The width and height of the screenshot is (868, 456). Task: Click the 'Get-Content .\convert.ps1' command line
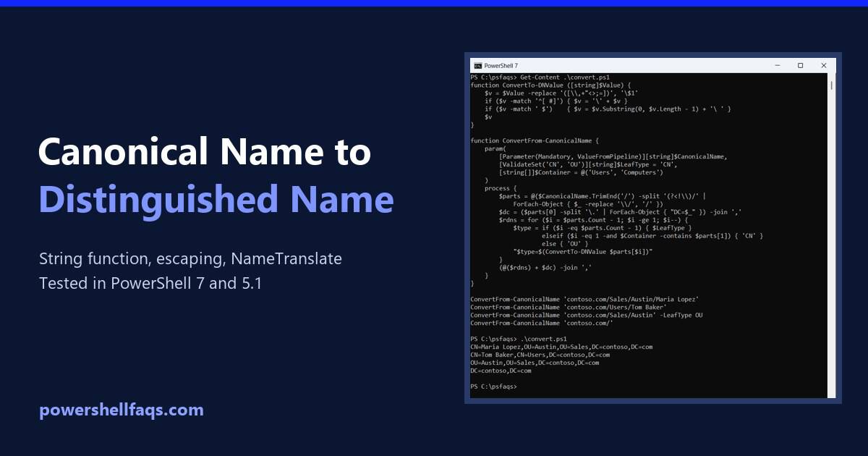click(x=540, y=77)
